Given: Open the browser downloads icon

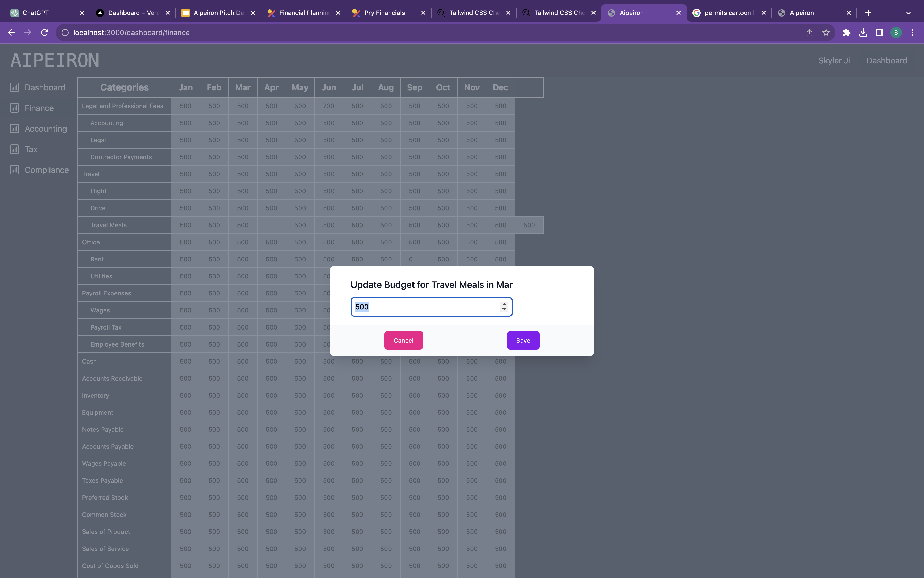Looking at the screenshot, I should 863,33.
